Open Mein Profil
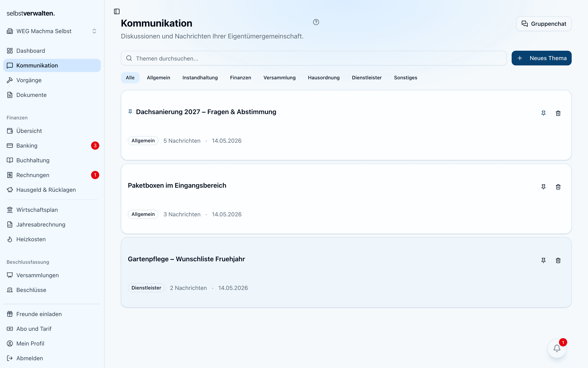This screenshot has height=368, width=588. click(x=52, y=343)
